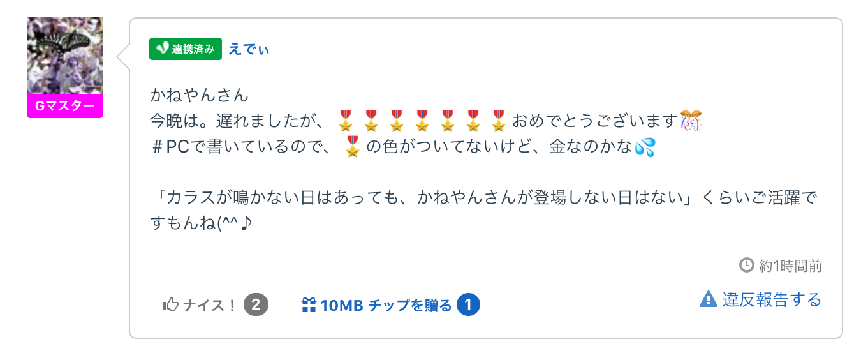Click the sweat droplets emoji

click(645, 147)
